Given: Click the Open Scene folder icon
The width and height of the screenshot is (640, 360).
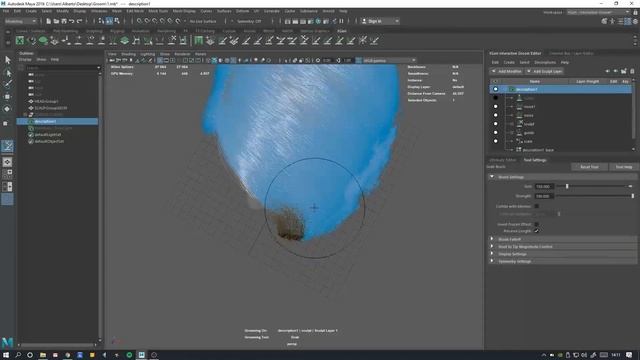Looking at the screenshot, I should click(x=56, y=21).
